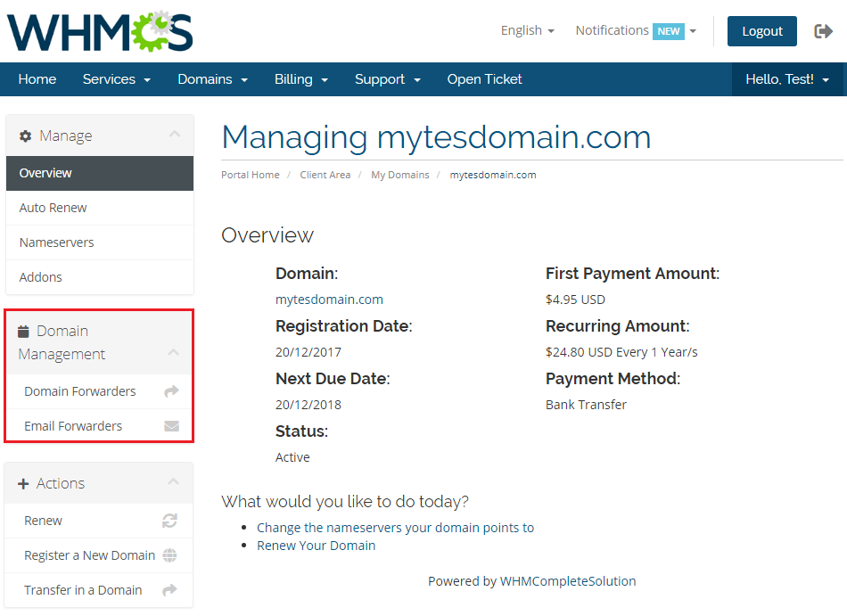Click mytesdomain.com breadcrumb text
This screenshot has height=616, width=847.
point(493,175)
